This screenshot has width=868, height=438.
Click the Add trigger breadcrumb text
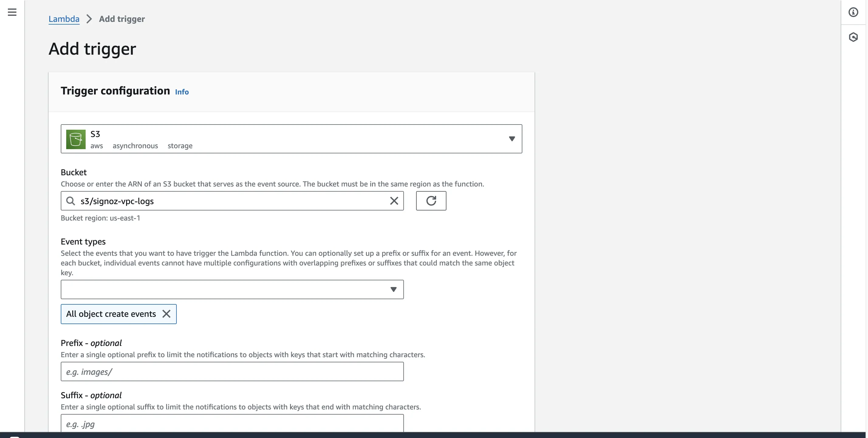(x=122, y=19)
